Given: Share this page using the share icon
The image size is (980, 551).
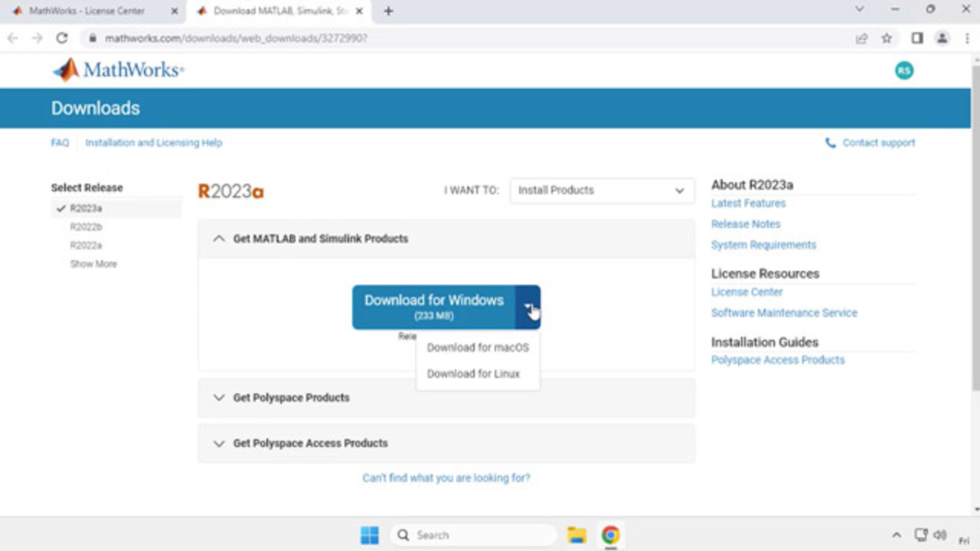Looking at the screenshot, I should pos(862,37).
